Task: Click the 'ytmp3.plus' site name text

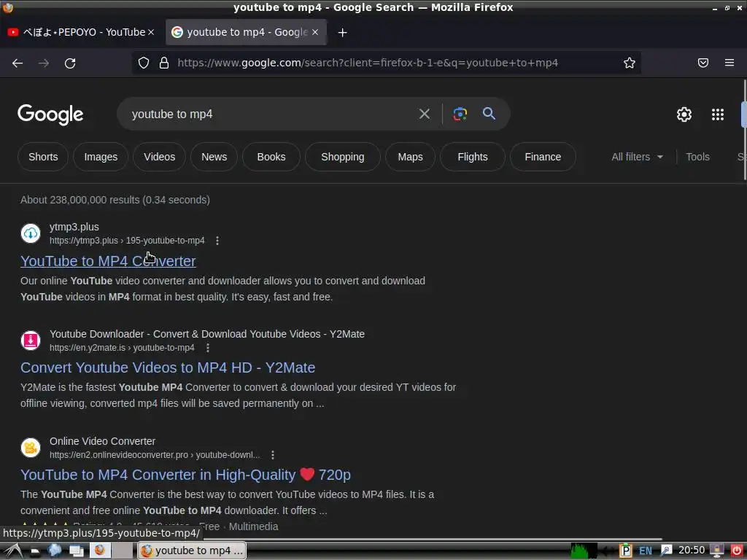Action: coord(74,227)
